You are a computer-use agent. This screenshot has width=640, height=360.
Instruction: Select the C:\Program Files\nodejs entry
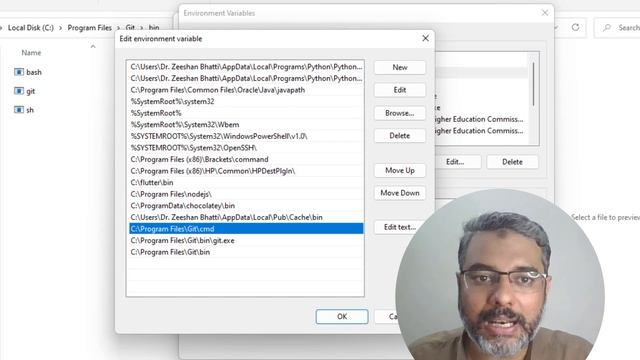[x=246, y=194]
